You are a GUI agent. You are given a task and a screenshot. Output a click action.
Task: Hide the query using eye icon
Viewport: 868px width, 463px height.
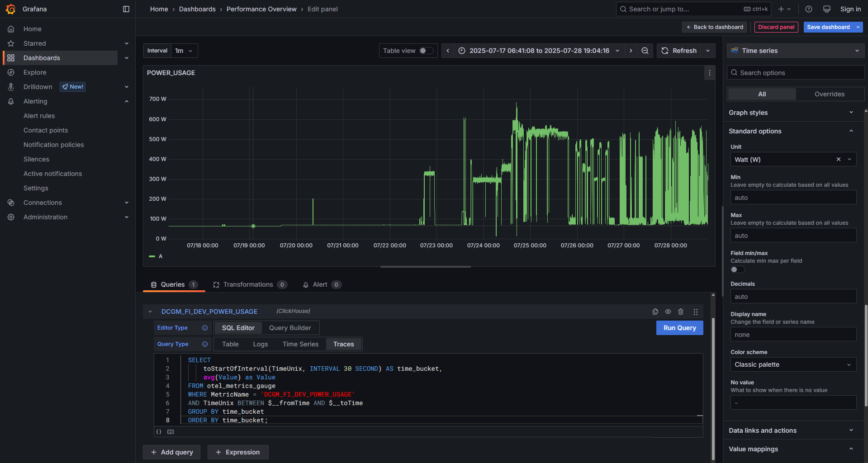[x=668, y=312]
